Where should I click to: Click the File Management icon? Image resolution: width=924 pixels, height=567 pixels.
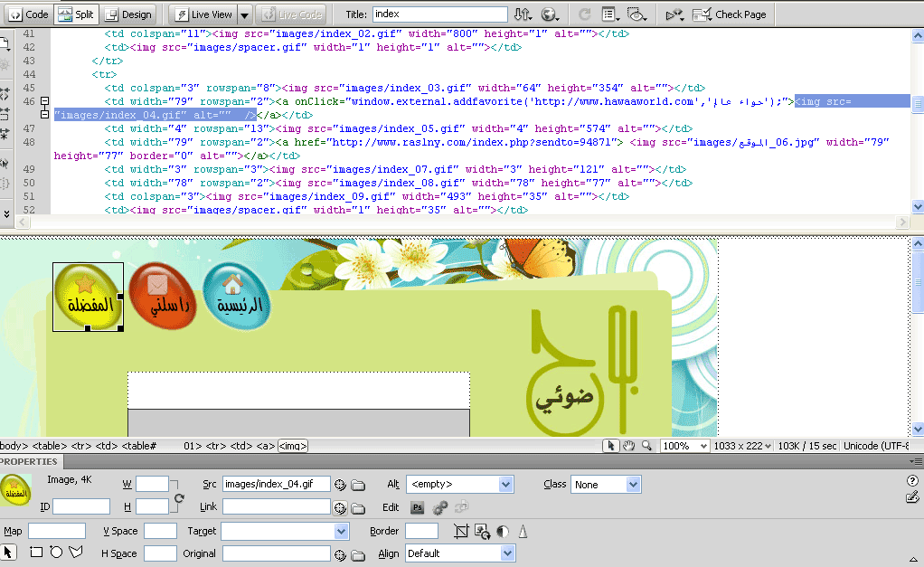tap(523, 14)
